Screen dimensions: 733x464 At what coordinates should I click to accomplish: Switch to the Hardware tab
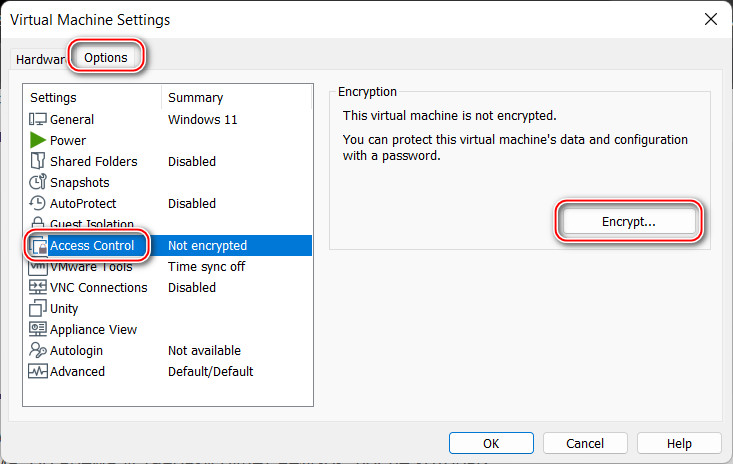[x=40, y=59]
